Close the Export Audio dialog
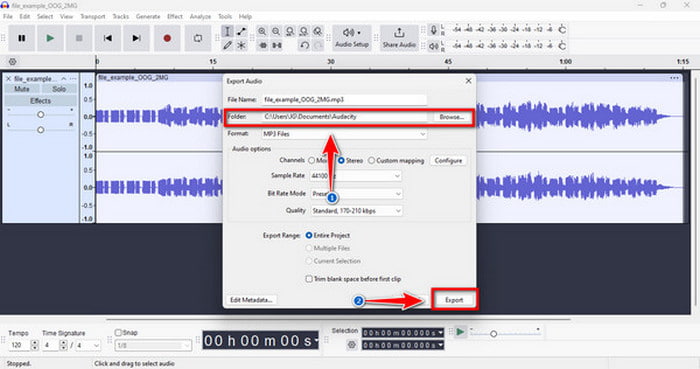The height and width of the screenshot is (369, 700). point(468,81)
